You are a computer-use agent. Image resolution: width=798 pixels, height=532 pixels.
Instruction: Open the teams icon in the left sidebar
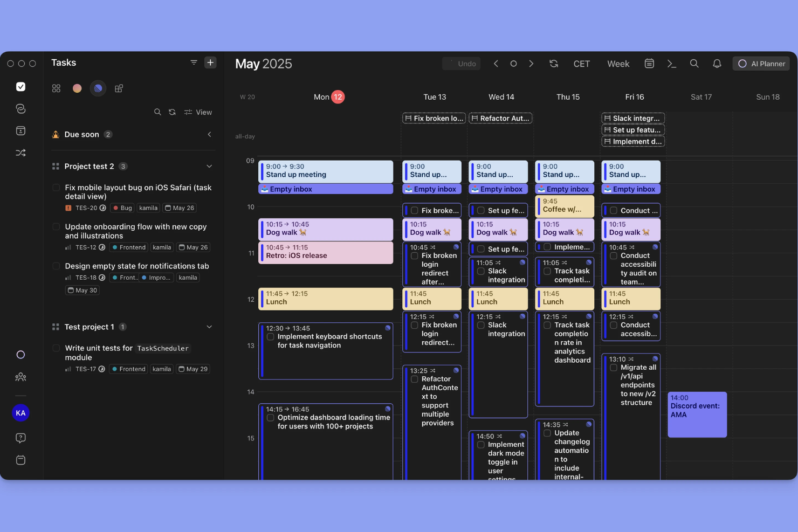point(20,377)
